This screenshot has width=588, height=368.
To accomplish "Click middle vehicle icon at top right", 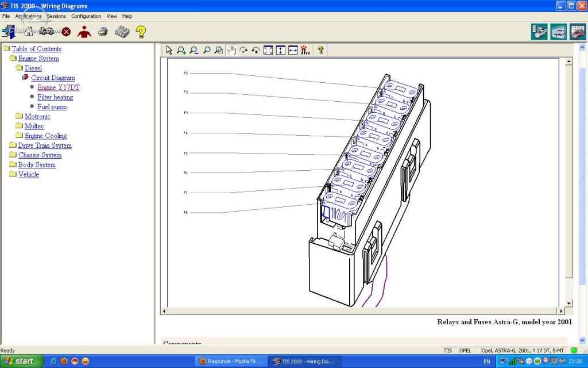I will (558, 32).
